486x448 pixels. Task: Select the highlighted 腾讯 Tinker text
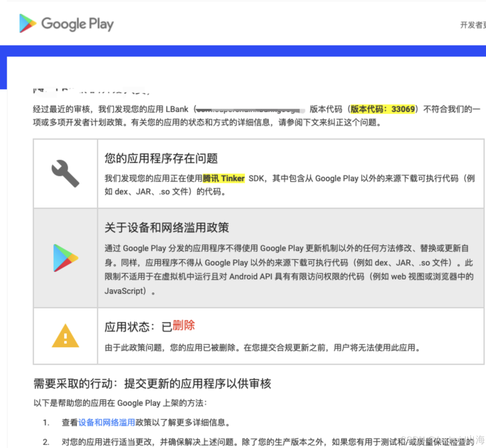[224, 178]
